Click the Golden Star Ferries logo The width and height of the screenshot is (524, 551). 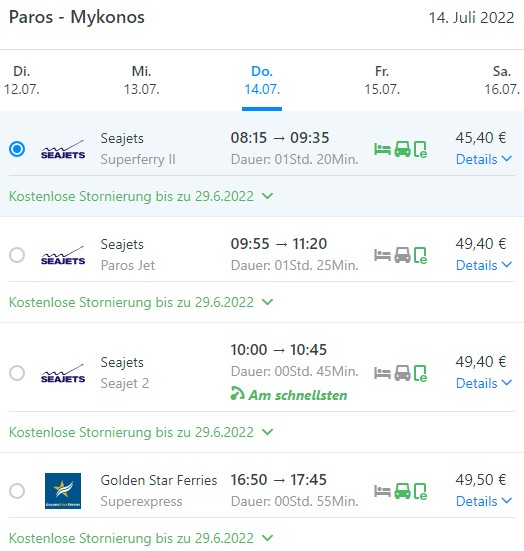tap(63, 491)
